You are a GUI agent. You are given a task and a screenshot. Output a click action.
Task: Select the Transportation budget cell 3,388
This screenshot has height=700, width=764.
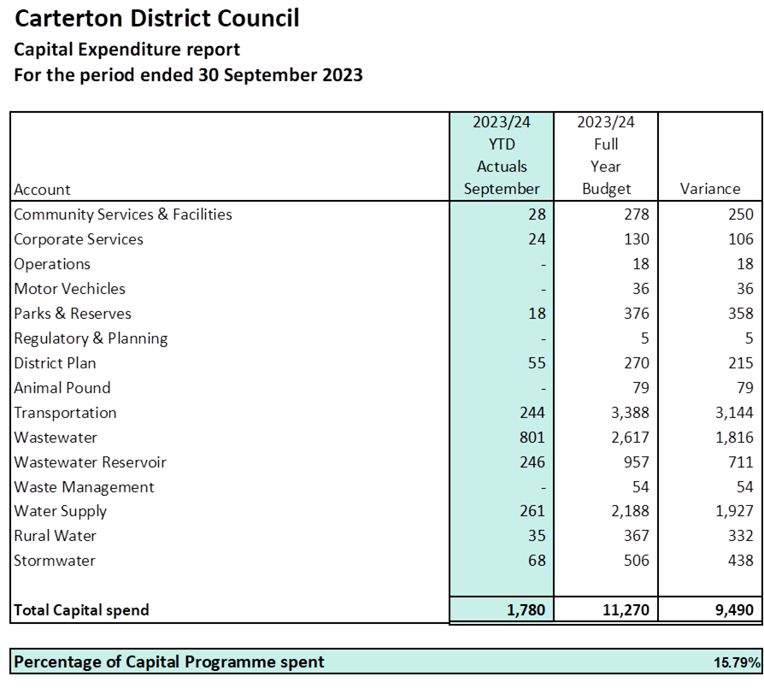629,413
